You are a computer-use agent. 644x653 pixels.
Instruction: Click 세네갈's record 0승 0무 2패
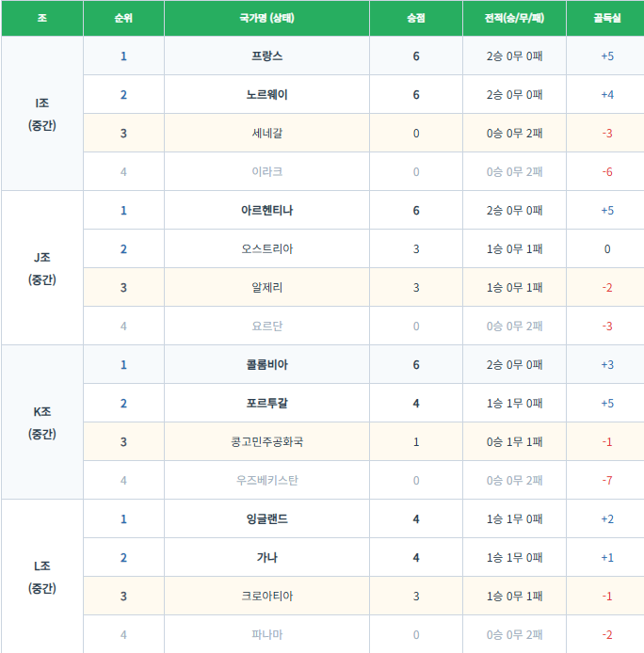(x=514, y=134)
